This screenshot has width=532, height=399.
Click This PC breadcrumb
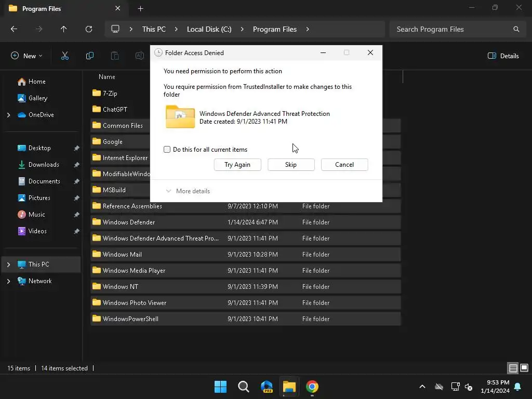pyautogui.click(x=154, y=29)
